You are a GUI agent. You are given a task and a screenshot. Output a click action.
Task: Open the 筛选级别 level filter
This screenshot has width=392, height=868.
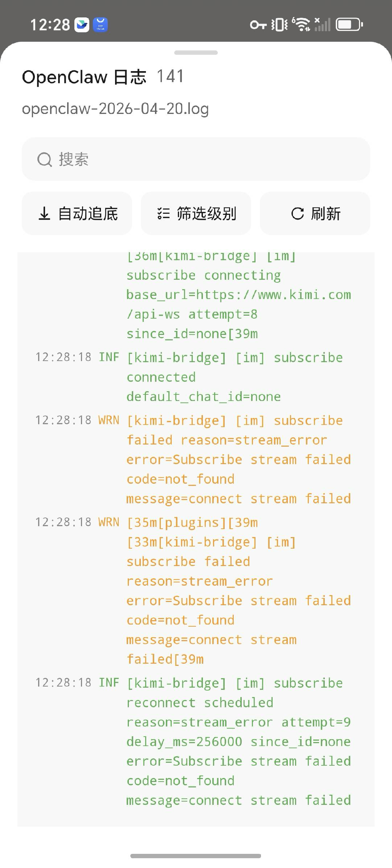click(x=196, y=213)
